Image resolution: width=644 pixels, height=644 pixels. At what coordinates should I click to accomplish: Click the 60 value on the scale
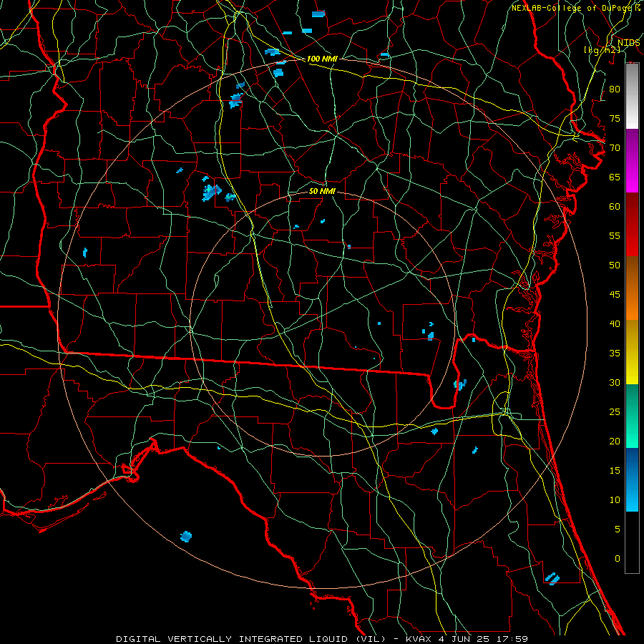[x=615, y=207]
